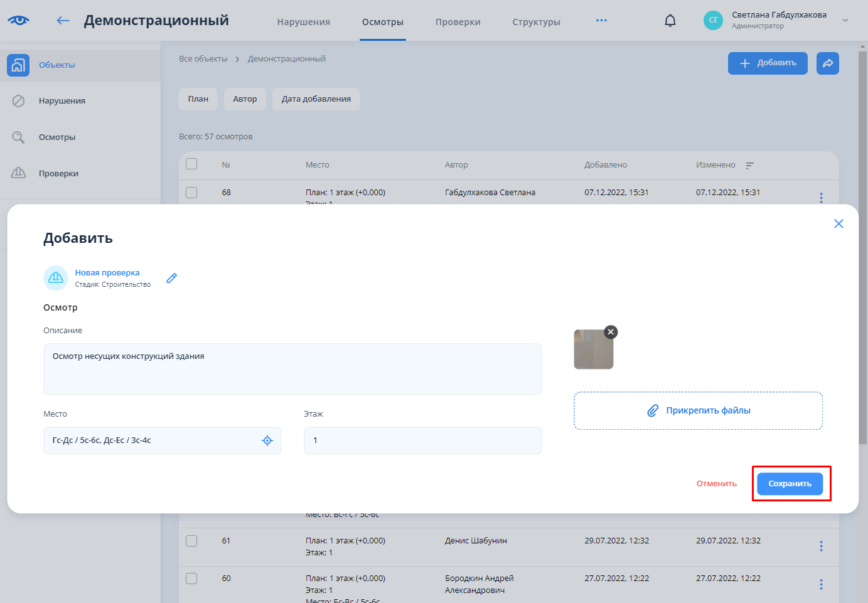Click the eye logo in the top-left corner
Screen dimensions: 868x603
pyautogui.click(x=18, y=21)
